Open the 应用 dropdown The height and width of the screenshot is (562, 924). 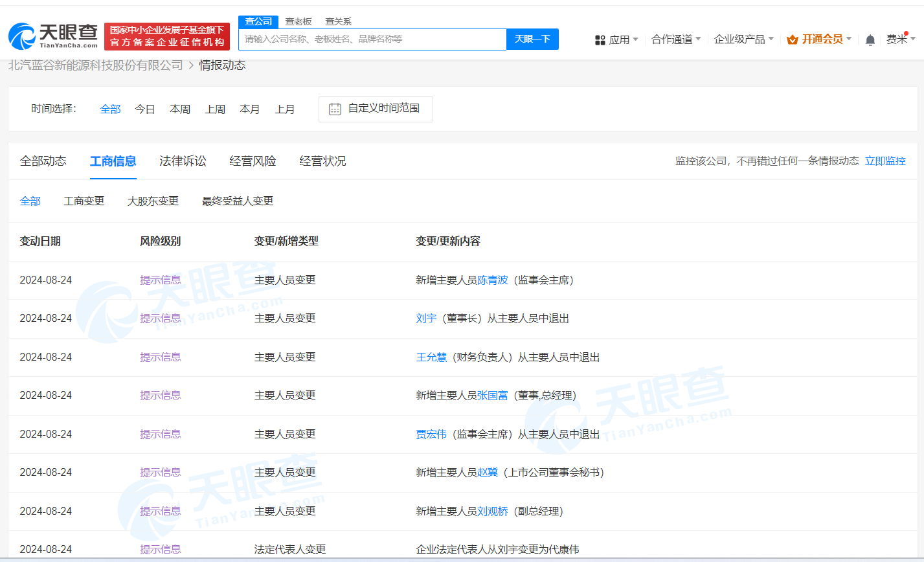click(x=622, y=39)
